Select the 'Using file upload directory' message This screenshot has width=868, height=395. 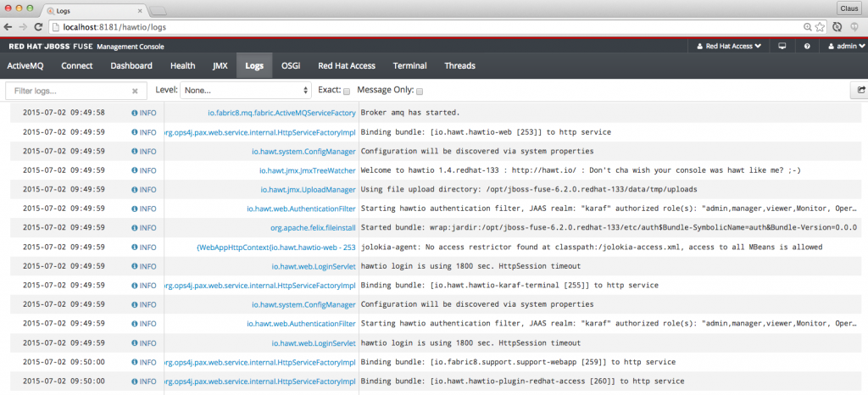tap(529, 189)
